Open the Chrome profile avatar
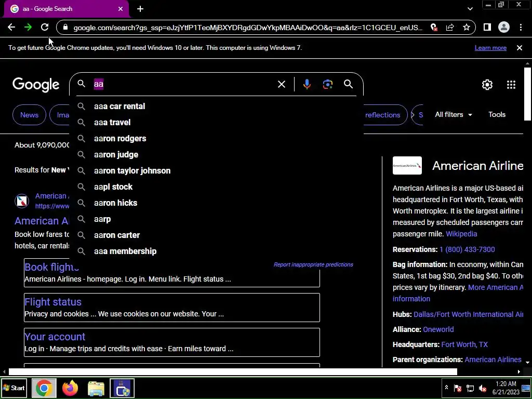This screenshot has height=399, width=532. pos(504,27)
